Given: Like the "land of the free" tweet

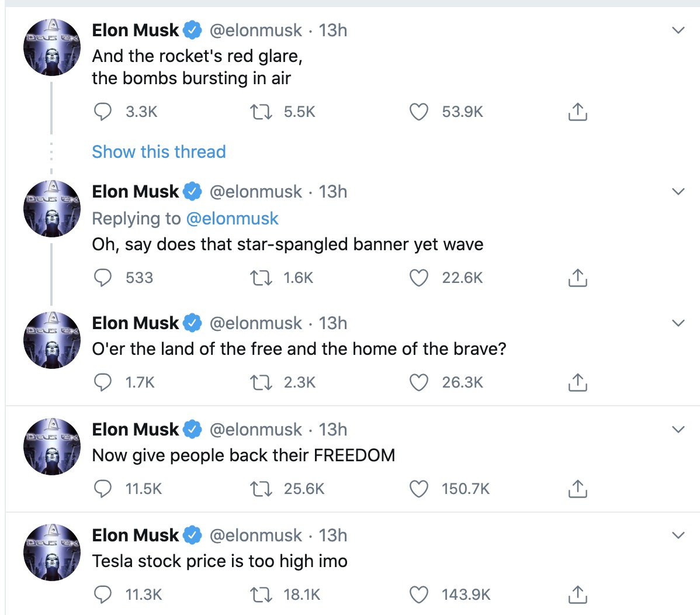Looking at the screenshot, I should (418, 382).
